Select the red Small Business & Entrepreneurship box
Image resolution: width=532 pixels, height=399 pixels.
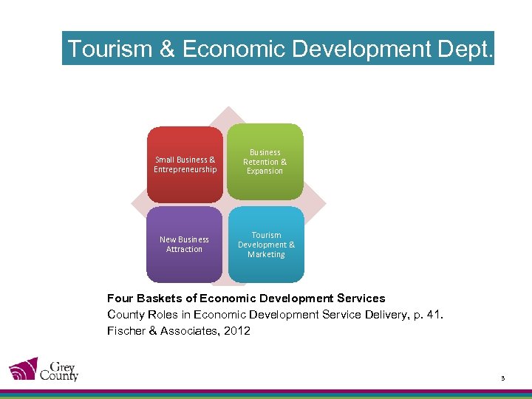click(x=185, y=165)
